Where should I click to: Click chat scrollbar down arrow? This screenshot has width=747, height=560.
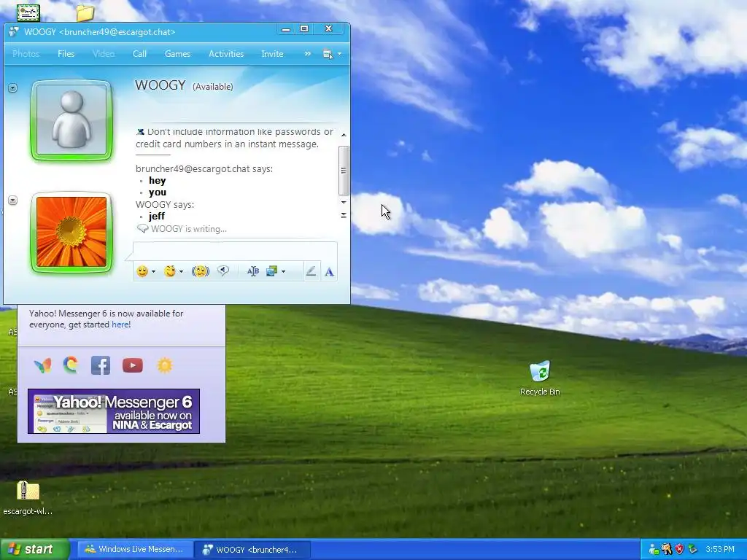(344, 203)
